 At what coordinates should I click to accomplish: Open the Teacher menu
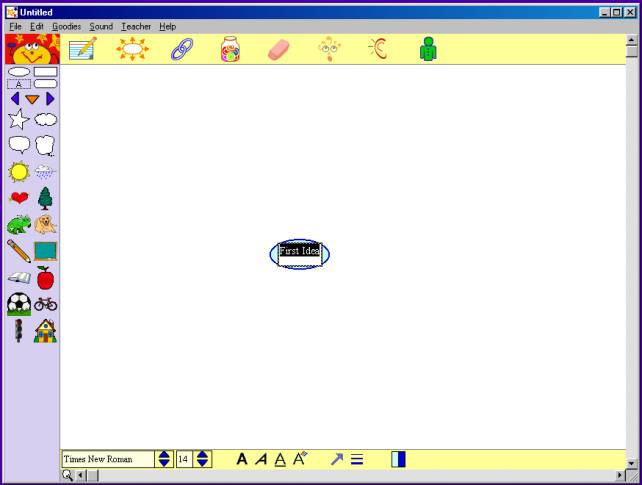pos(136,27)
